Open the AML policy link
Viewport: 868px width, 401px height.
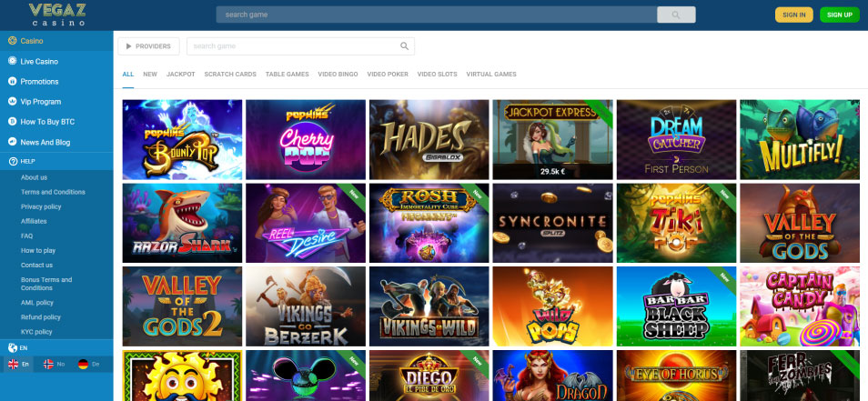click(37, 303)
